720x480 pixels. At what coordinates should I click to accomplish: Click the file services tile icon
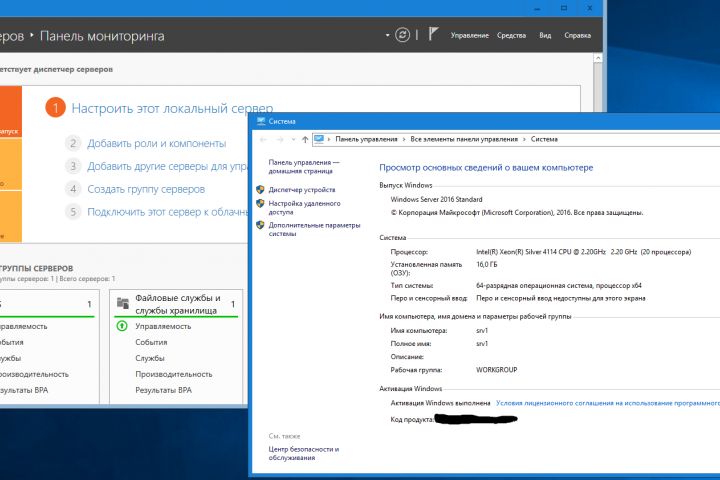click(123, 303)
